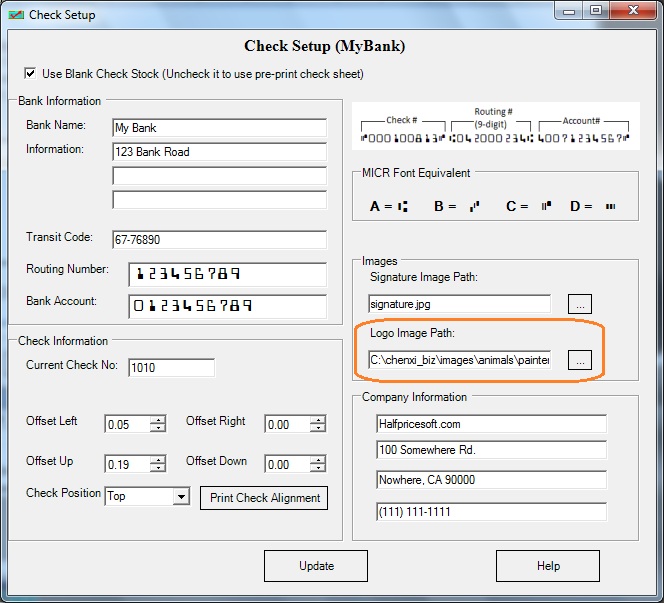This screenshot has width=664, height=603.
Task: Open the Check Position dropdown
Action: point(180,497)
